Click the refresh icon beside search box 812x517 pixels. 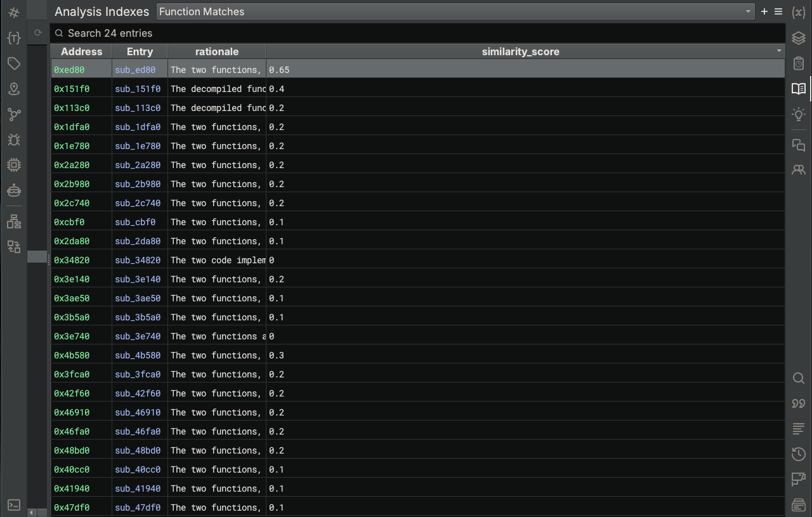coord(38,33)
